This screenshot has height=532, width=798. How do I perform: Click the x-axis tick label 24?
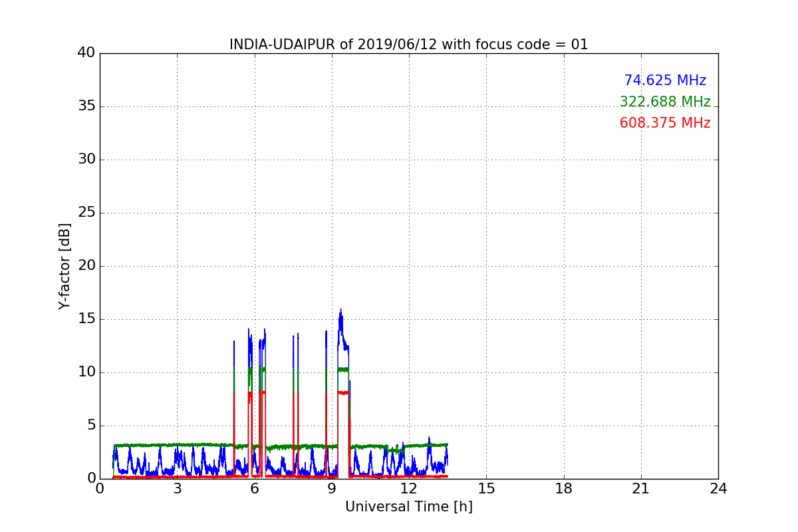[718, 489]
